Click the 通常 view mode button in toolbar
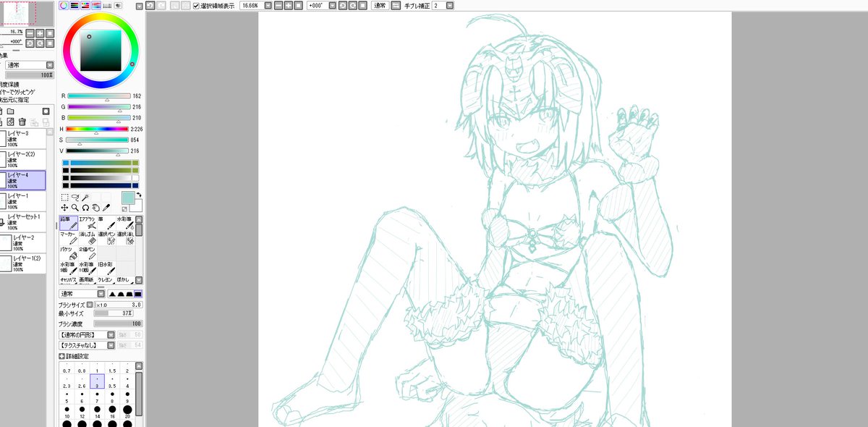The width and height of the screenshot is (868, 427). pos(379,5)
